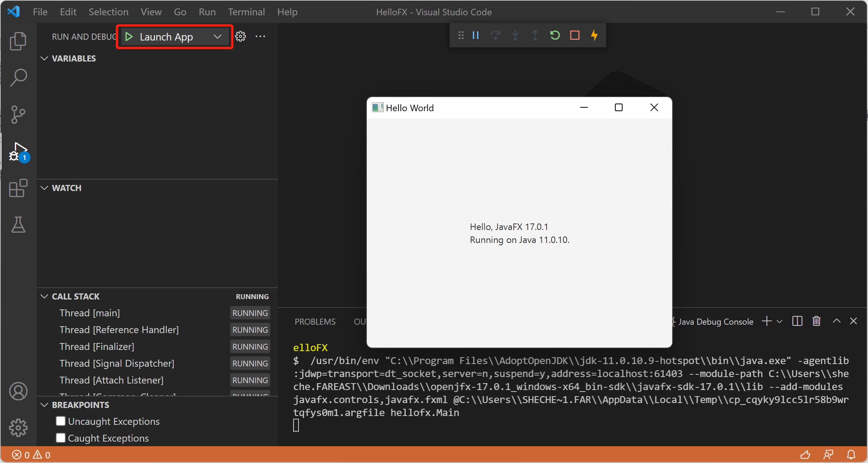Enable the Uncaught Exceptions breakpoint

click(61, 421)
